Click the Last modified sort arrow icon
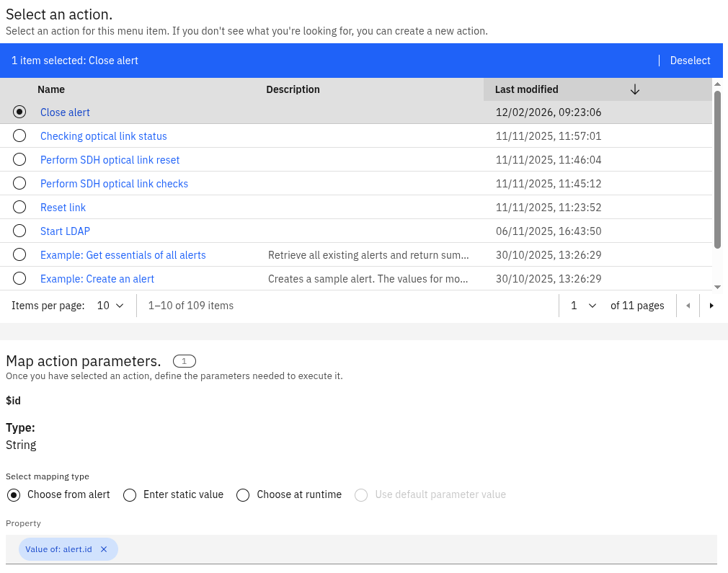The height and width of the screenshot is (573, 728). click(634, 89)
